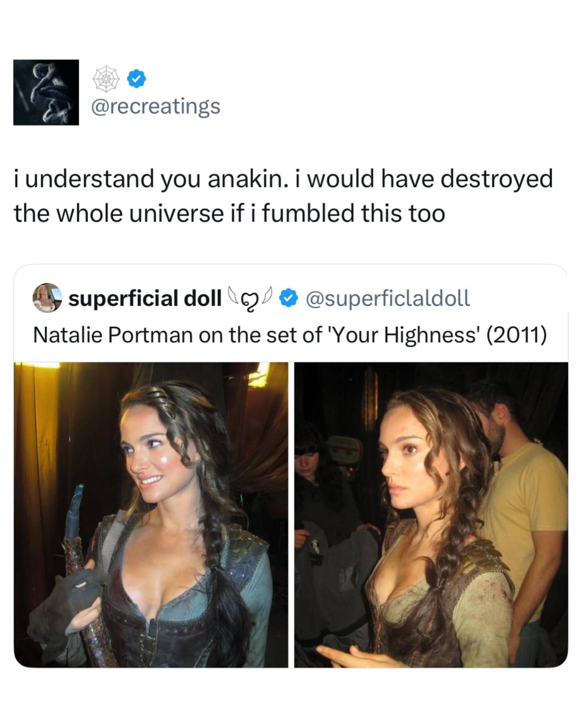Viewport: 582px width, 728px height.
Task: Click the spiderweb emoji display name
Action: click(x=106, y=78)
